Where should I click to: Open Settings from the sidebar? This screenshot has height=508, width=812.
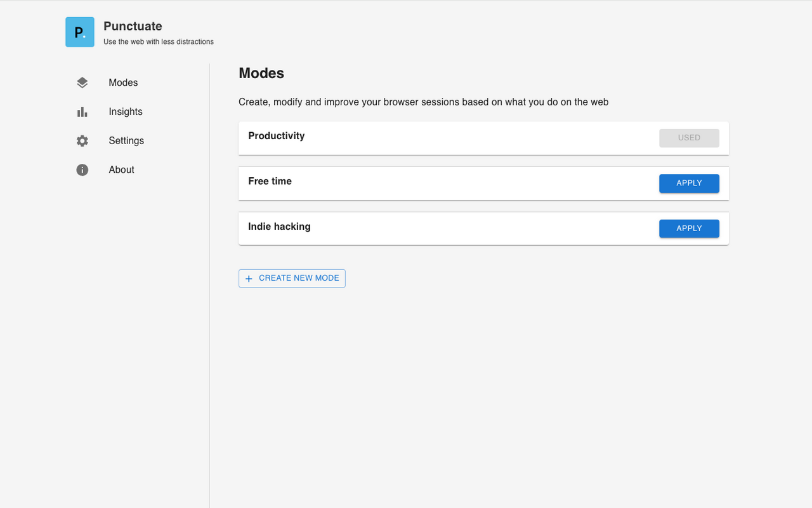tap(126, 141)
